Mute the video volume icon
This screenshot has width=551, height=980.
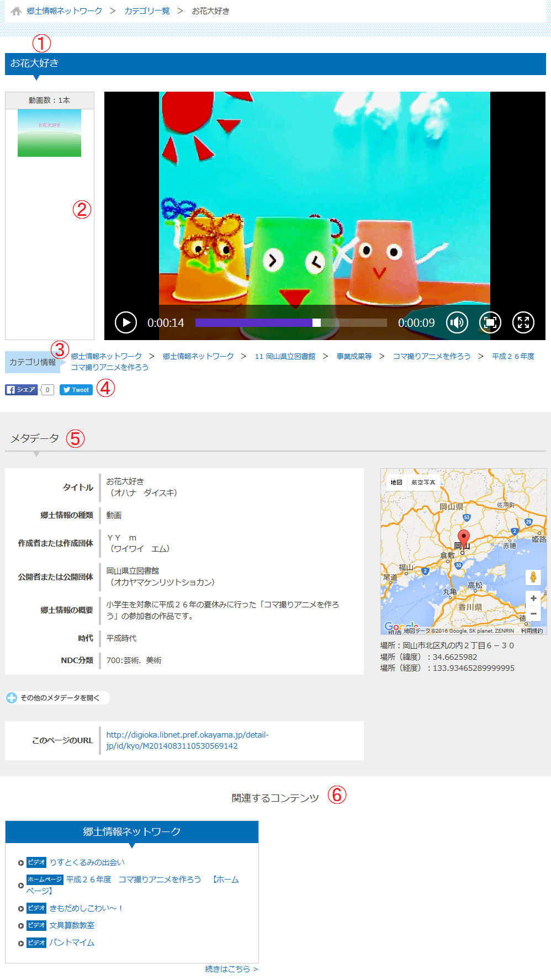click(x=457, y=322)
